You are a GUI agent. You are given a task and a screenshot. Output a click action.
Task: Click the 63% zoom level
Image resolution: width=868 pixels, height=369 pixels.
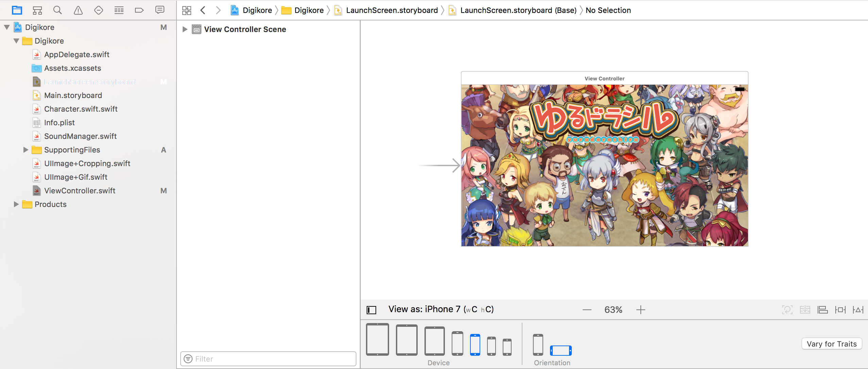(613, 310)
